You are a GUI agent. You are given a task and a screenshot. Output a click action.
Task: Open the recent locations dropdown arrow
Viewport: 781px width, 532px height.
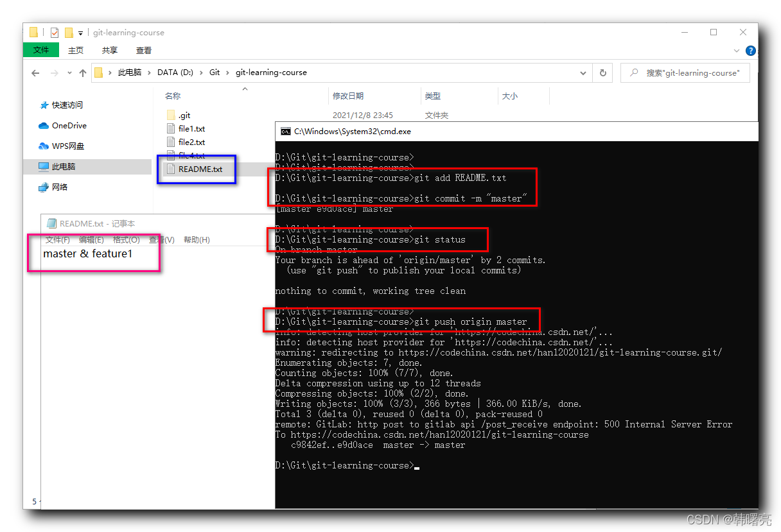[x=69, y=73]
